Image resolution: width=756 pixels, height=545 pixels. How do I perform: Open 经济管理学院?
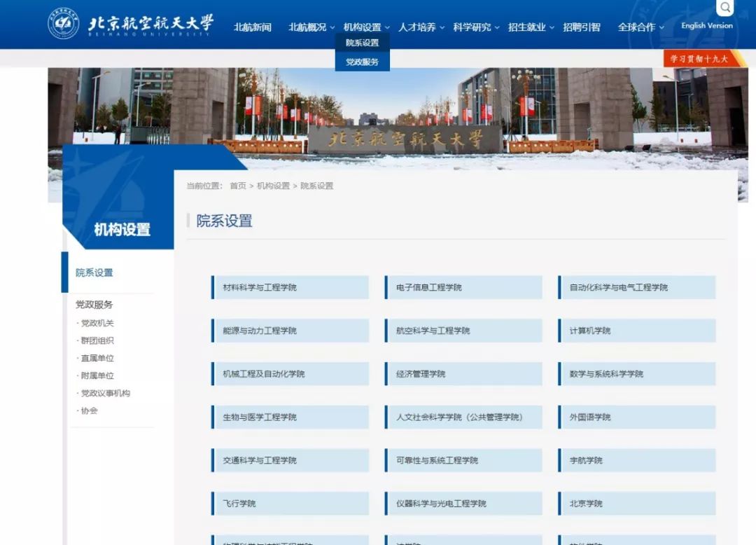(463, 374)
